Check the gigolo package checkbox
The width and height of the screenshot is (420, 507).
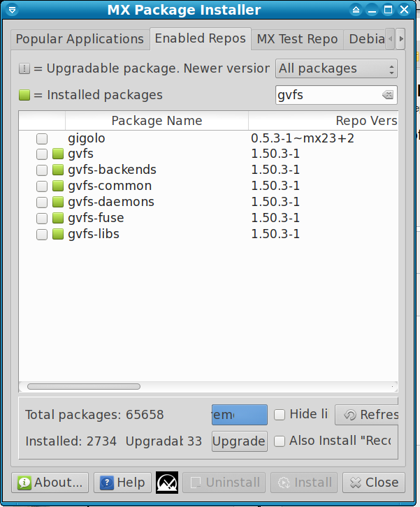(42, 139)
